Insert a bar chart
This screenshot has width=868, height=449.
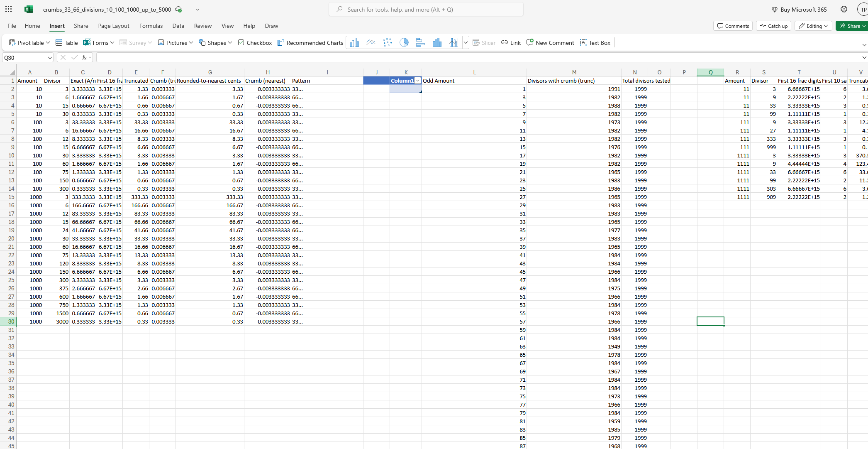[420, 42]
